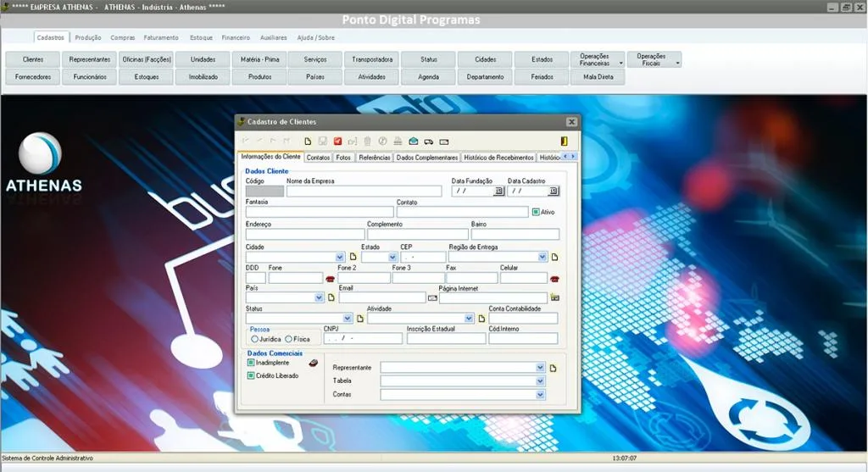Expand the Cidade dropdown
The height and width of the screenshot is (472, 868).
coord(340,258)
